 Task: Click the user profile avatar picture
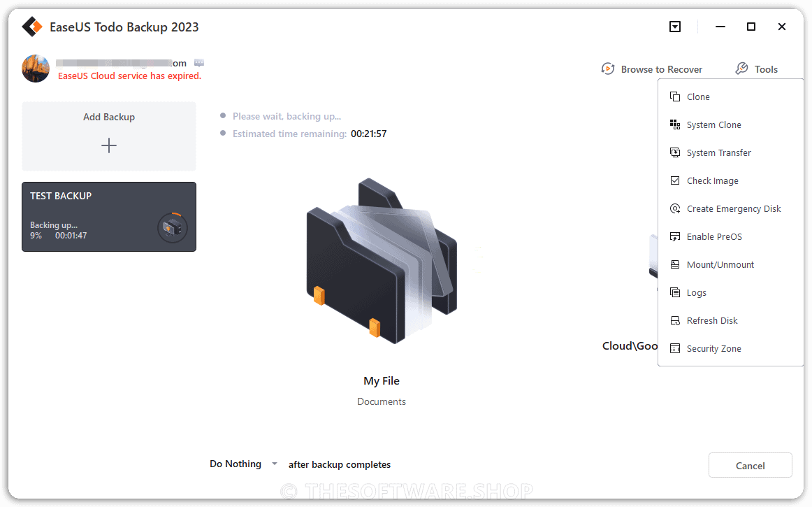(x=36, y=69)
